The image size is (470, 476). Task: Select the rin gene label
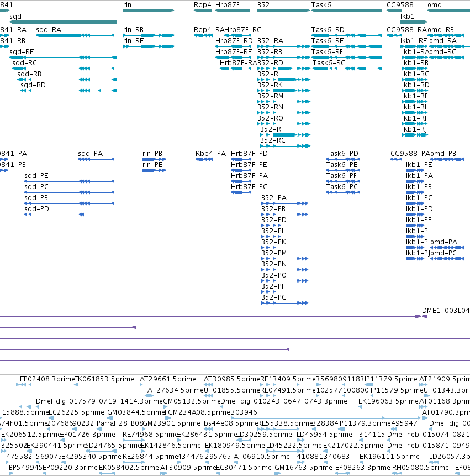click(x=128, y=5)
